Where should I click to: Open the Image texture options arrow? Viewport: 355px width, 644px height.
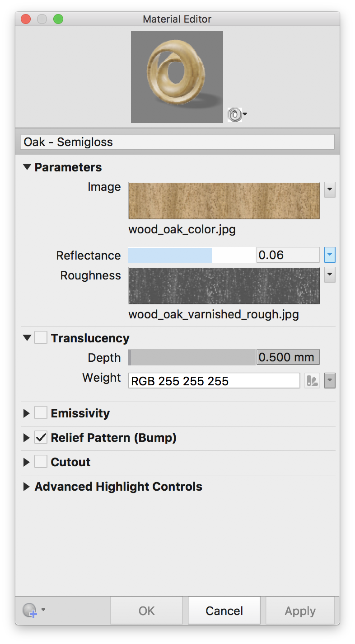pyautogui.click(x=329, y=190)
